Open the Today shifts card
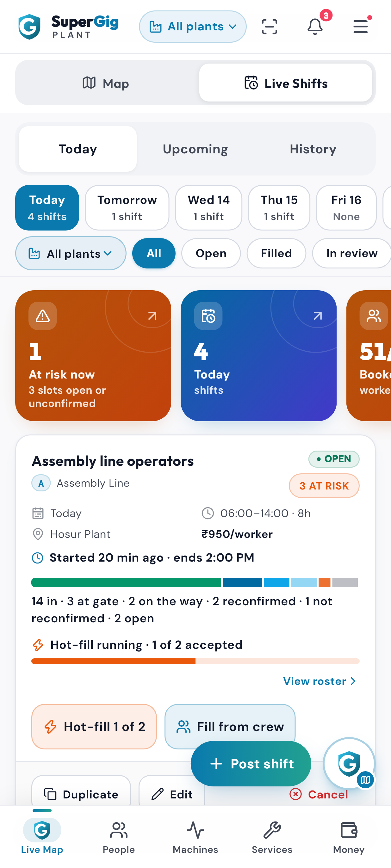 tap(258, 355)
